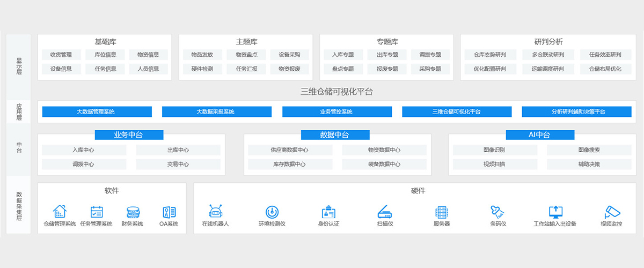Viewport: 644px width, 268px height.
Task: Select the 交易中心 item
Action: click(x=178, y=164)
